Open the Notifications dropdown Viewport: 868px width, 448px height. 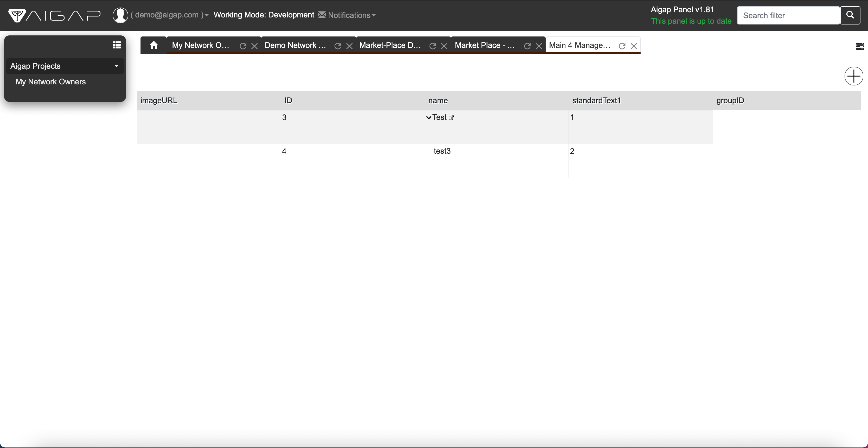[x=352, y=15]
